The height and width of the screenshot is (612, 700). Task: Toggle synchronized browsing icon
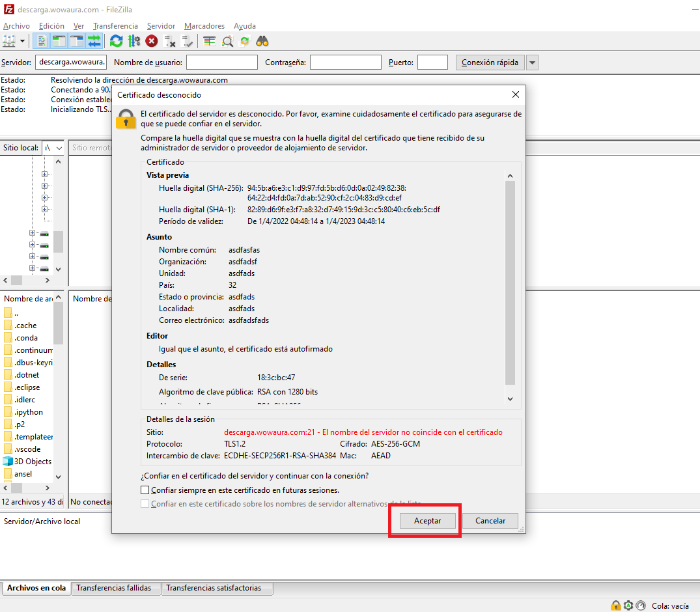245,42
